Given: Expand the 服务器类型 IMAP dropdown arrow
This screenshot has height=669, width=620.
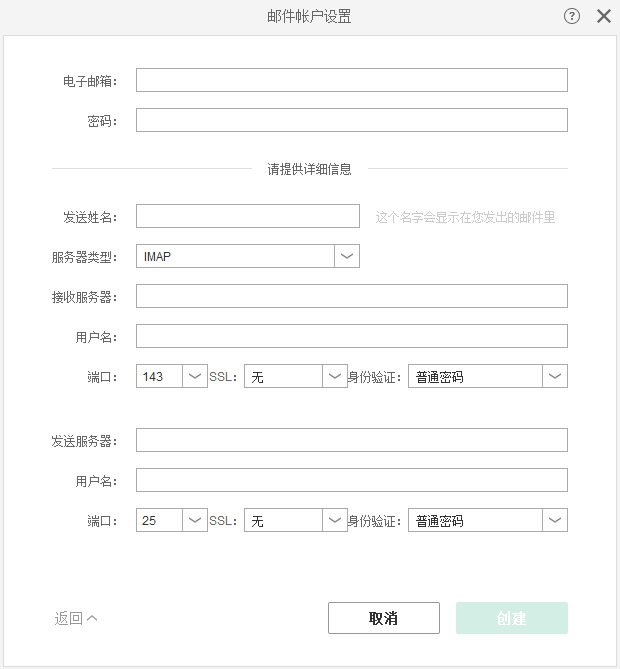Looking at the screenshot, I should 346,256.
